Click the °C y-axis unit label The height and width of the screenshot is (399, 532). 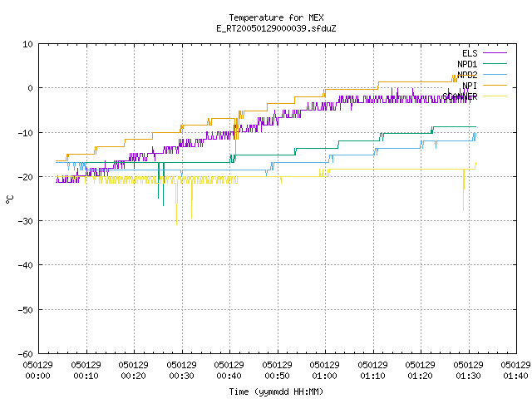click(9, 199)
